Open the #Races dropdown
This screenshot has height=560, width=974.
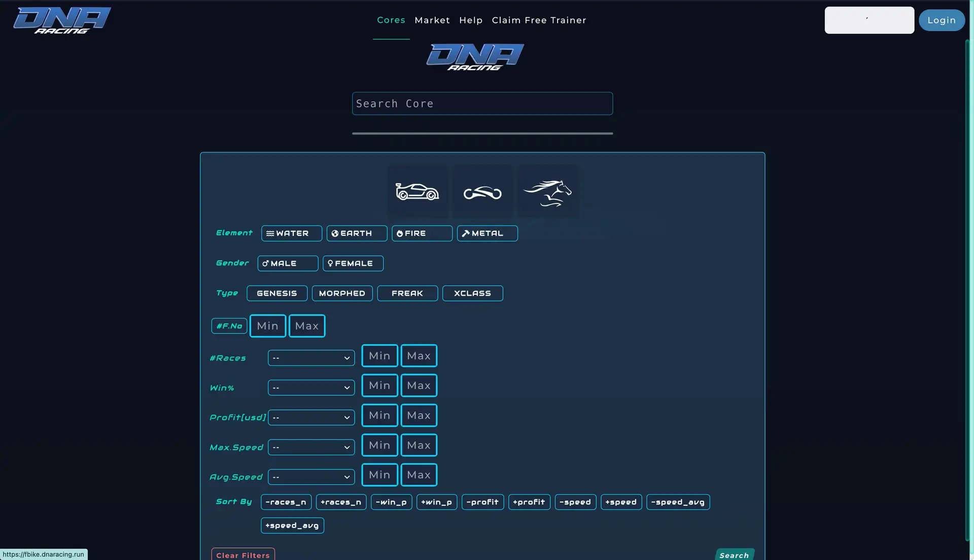click(311, 358)
